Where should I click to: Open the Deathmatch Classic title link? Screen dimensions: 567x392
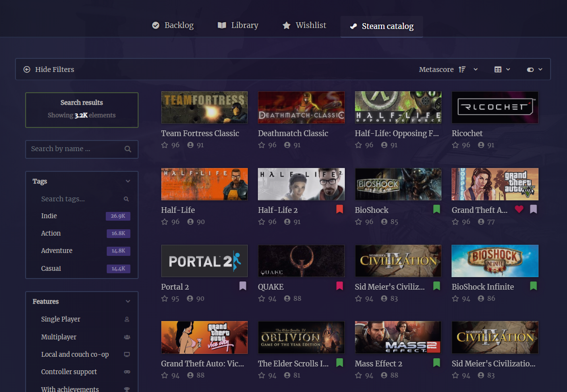[293, 133]
